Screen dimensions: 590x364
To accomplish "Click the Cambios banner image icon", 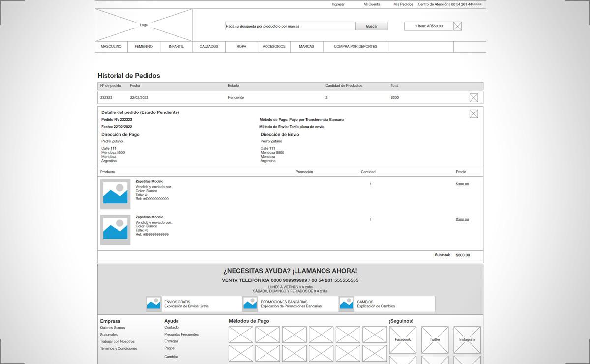I will pos(347,304).
